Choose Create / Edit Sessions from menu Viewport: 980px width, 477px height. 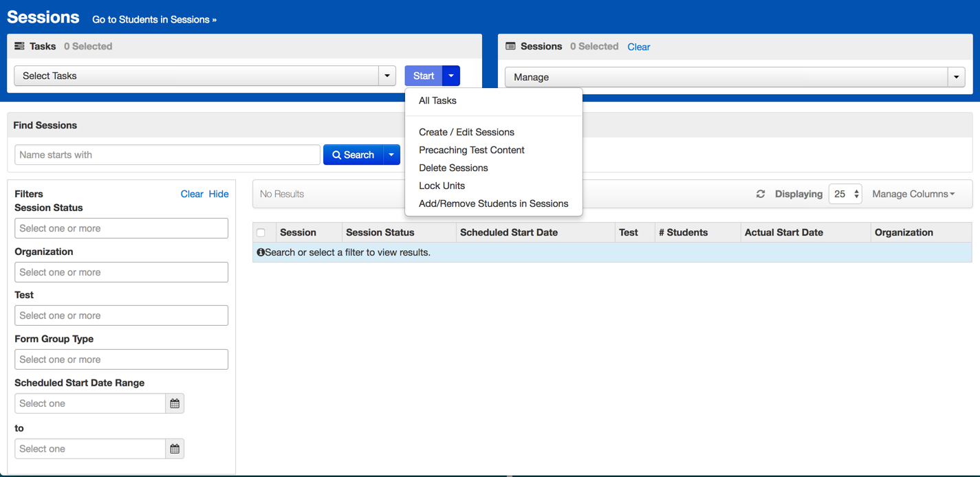click(466, 132)
